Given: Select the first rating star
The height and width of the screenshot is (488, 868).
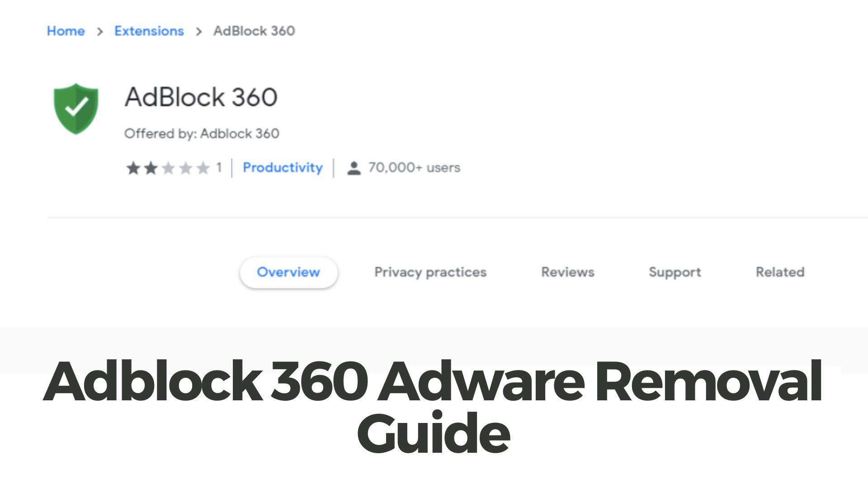Looking at the screenshot, I should click(132, 168).
